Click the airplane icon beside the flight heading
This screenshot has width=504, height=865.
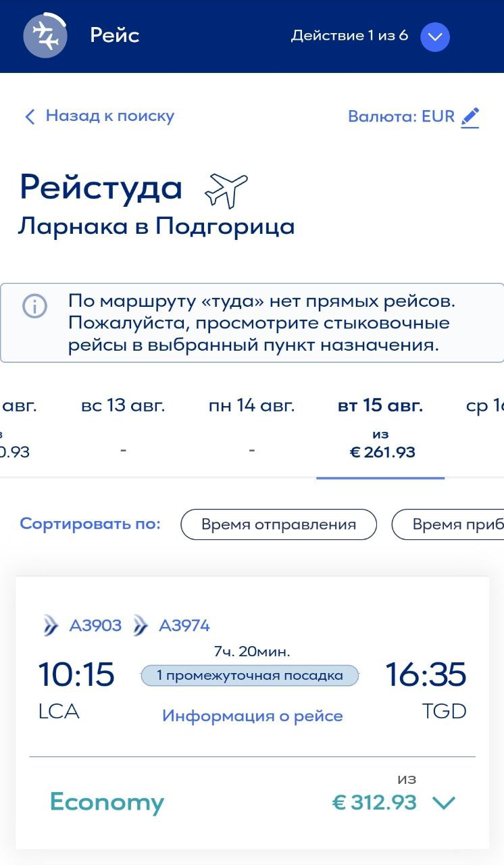click(226, 189)
